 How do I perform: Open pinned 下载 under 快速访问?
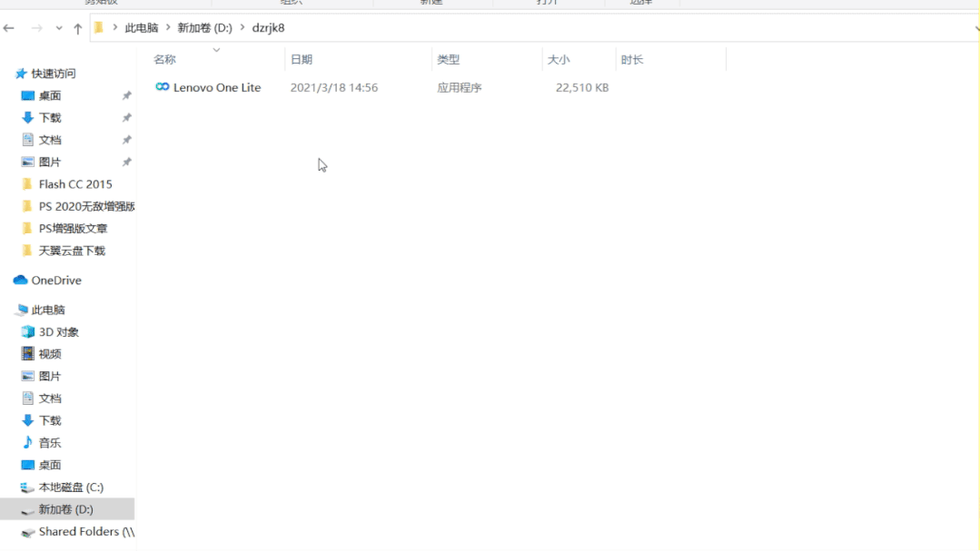point(49,117)
